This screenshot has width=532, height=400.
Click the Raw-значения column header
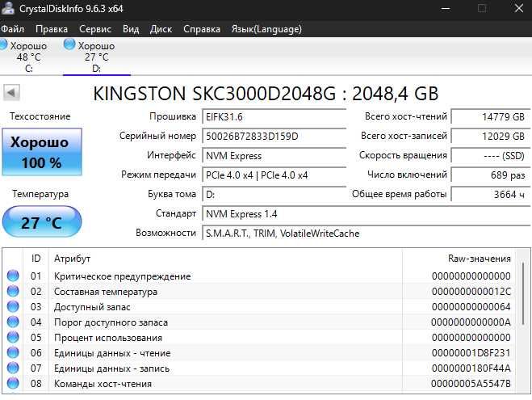[x=459, y=259]
